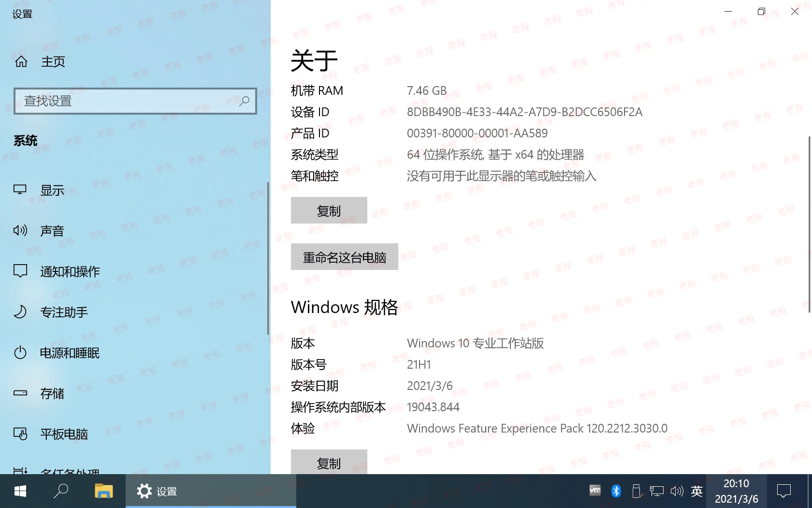Screen dimensions: 812x508
Task: Select 显示 in the system settings list
Action: tap(52, 190)
